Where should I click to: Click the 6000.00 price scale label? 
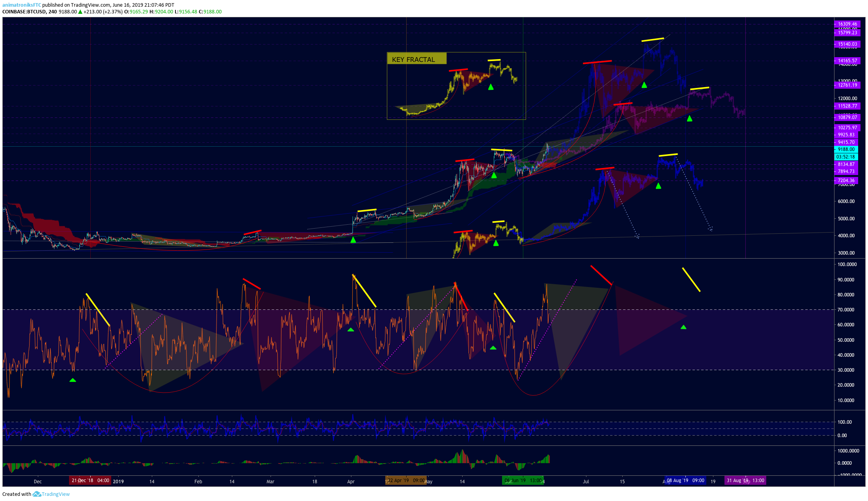click(846, 201)
